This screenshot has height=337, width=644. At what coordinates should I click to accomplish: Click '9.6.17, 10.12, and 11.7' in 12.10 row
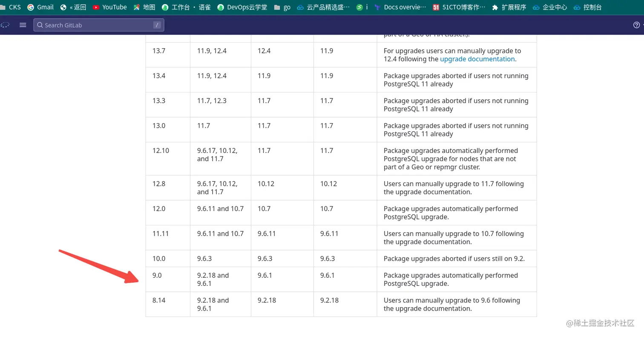pyautogui.click(x=217, y=155)
